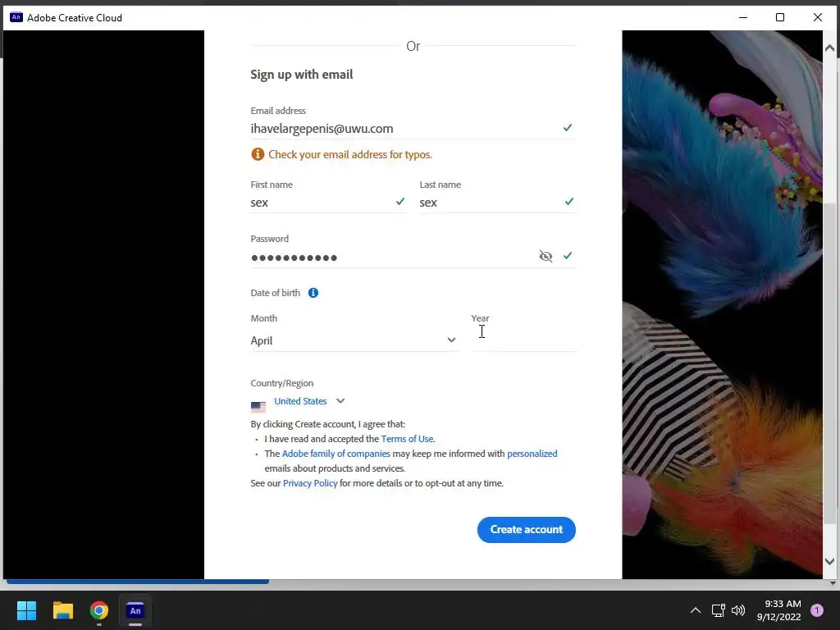840x630 pixels.
Task: Open File Explorer from the taskbar
Action: (62, 610)
